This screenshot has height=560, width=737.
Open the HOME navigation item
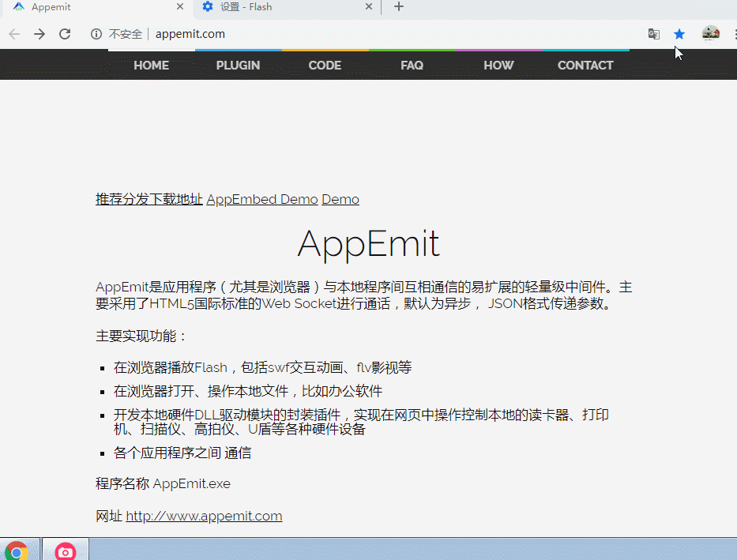pyautogui.click(x=152, y=66)
